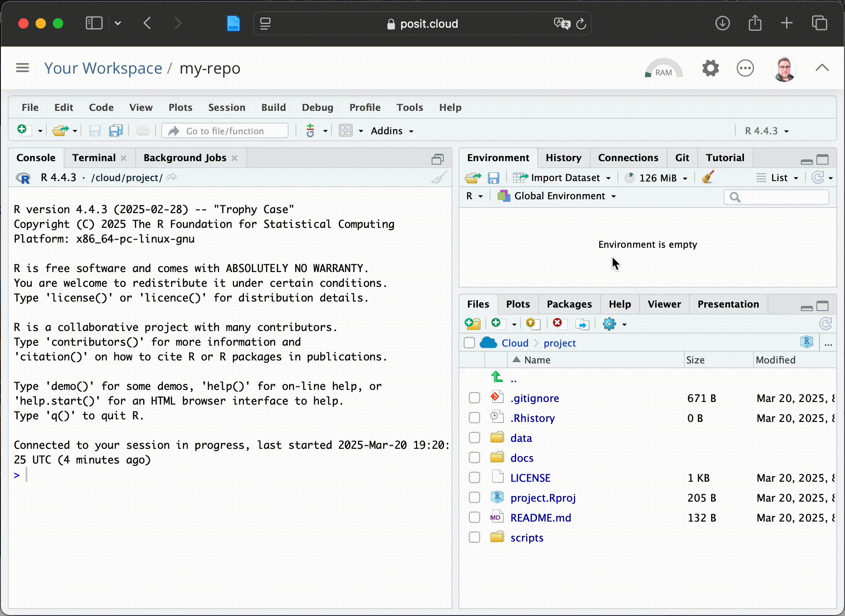Reload the page in Safari
This screenshot has height=616, width=845.
pos(582,24)
